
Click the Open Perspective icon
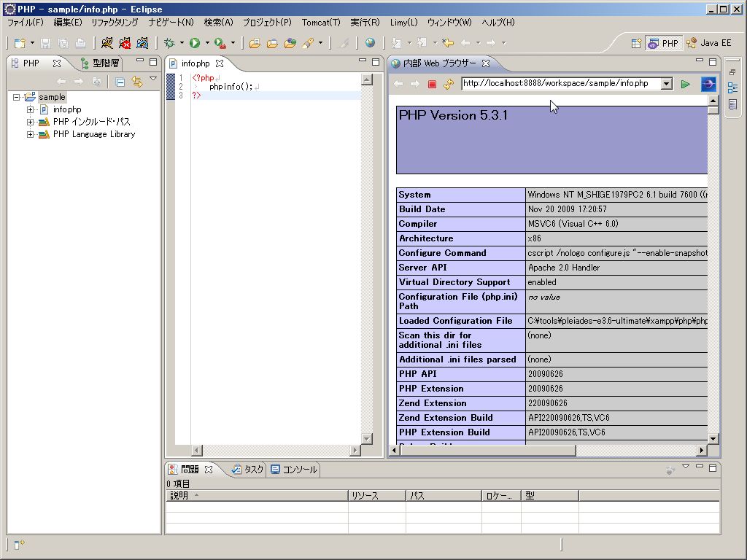click(636, 43)
